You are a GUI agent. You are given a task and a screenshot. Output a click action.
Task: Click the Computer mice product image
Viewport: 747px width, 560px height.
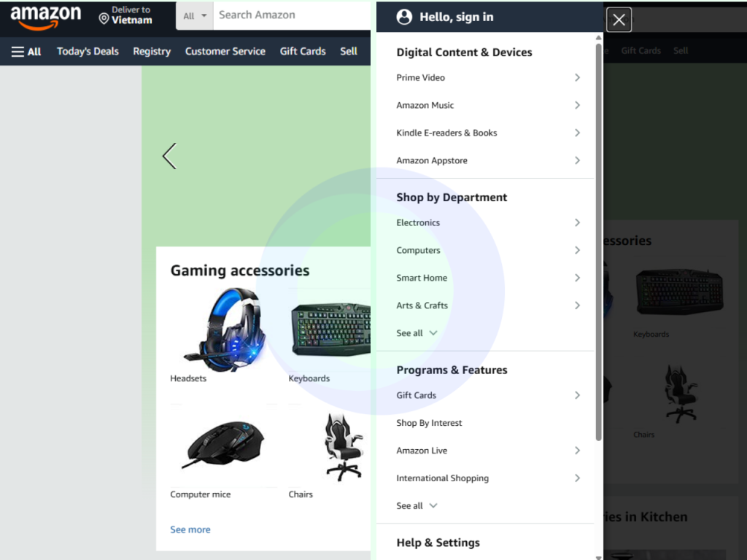pyautogui.click(x=224, y=446)
